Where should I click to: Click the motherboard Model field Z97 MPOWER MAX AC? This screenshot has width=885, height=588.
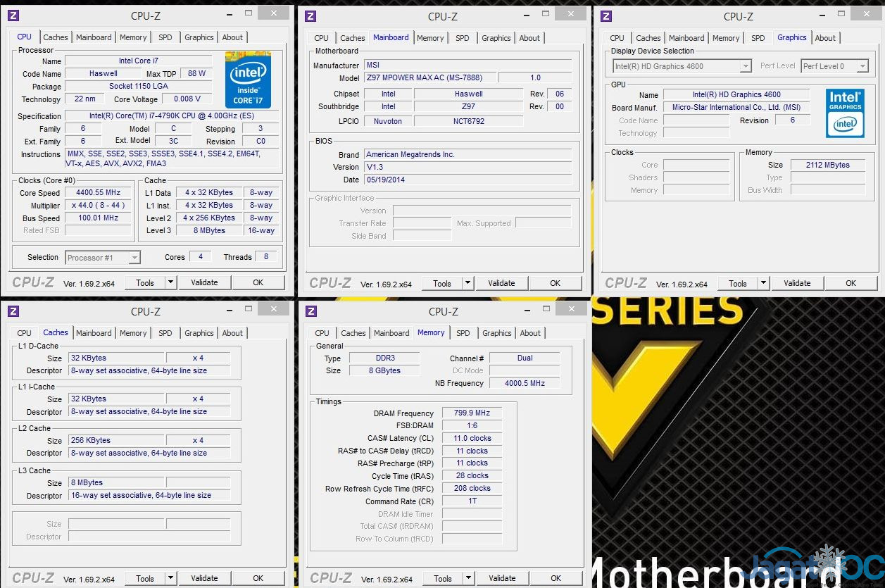click(x=430, y=78)
